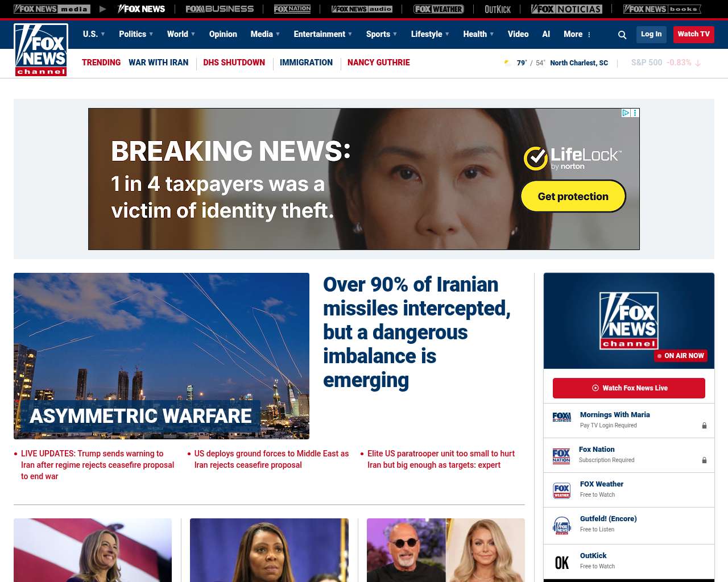The height and width of the screenshot is (582, 728).
Task: Open story thumbnail of smiling woman by flag
Action: pos(93,550)
